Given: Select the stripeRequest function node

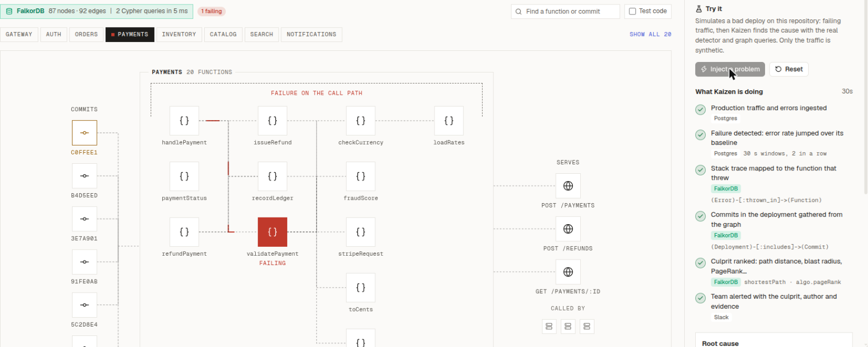Looking at the screenshot, I should [x=360, y=232].
